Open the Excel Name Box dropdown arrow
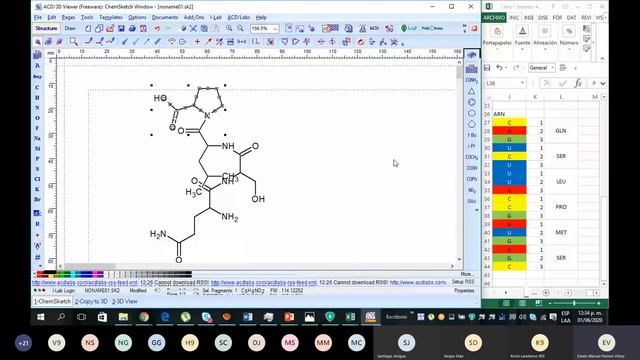This screenshot has height=360, width=640. coord(522,83)
